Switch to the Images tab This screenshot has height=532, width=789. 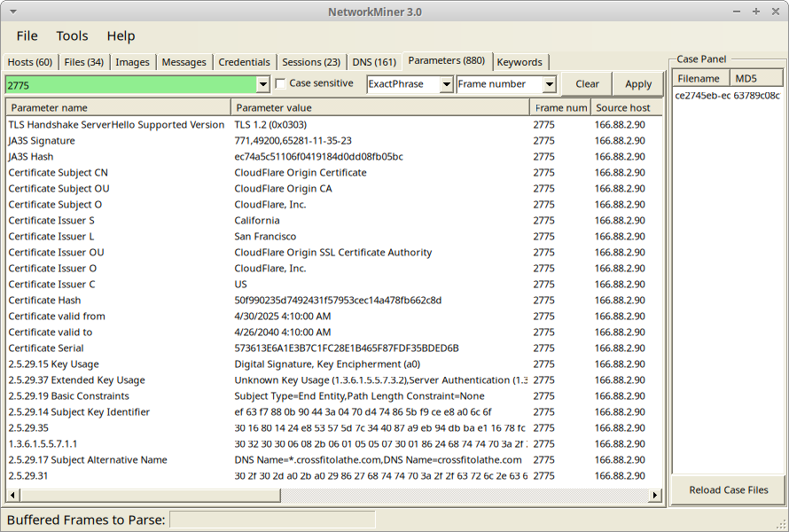[132, 62]
